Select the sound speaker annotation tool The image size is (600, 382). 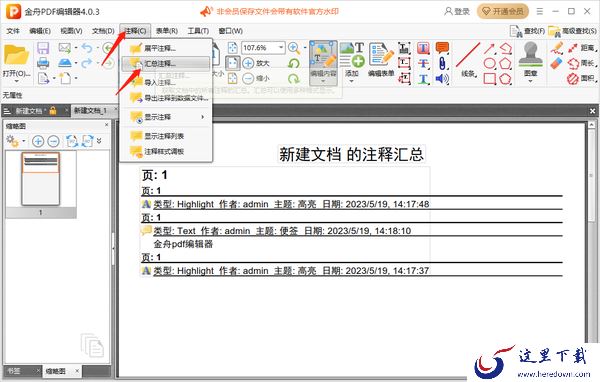point(442,79)
